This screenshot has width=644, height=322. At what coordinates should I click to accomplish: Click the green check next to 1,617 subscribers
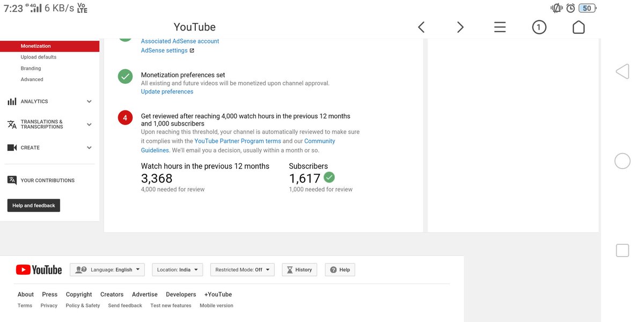pyautogui.click(x=329, y=177)
